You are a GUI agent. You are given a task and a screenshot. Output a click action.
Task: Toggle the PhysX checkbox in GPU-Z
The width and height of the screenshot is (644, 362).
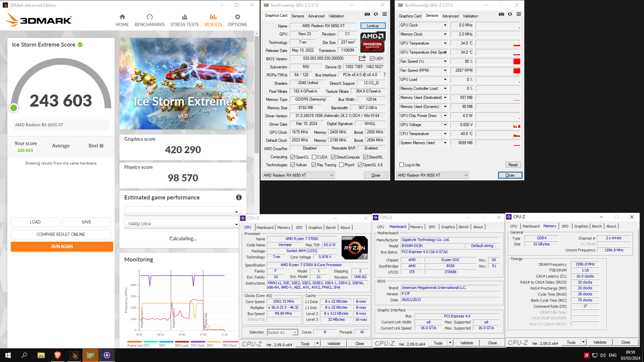pyautogui.click(x=341, y=165)
